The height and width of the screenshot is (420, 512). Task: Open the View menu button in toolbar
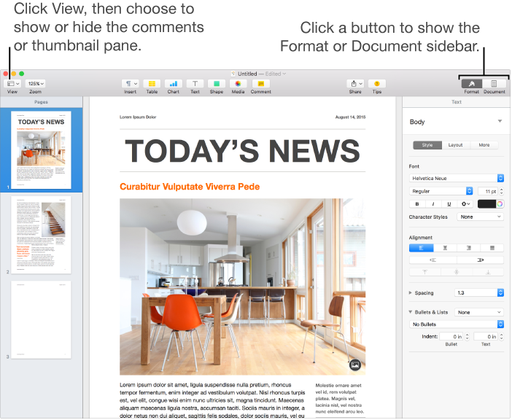(12, 84)
